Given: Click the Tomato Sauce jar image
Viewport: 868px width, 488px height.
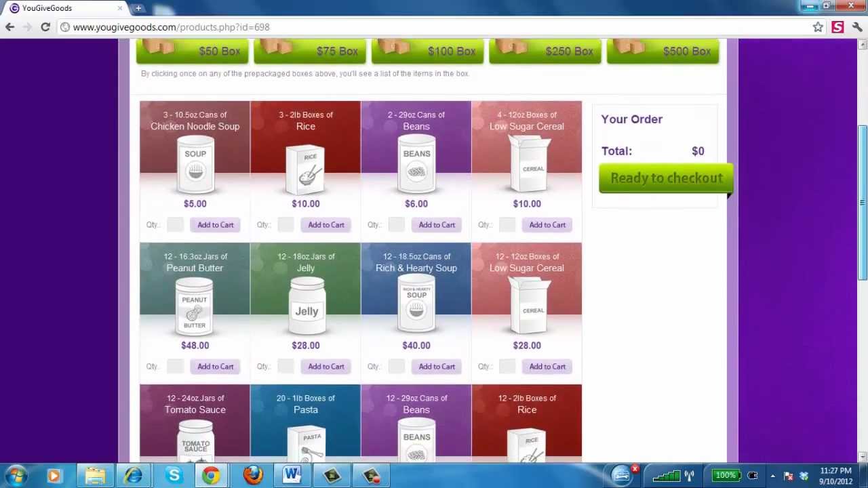Looking at the screenshot, I should pos(195,441).
